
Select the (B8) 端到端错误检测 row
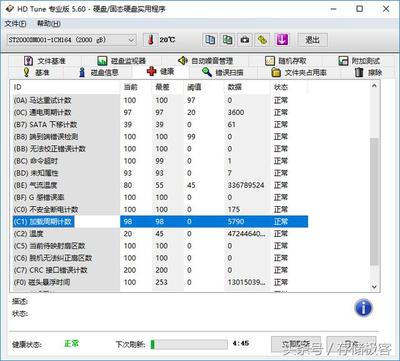pyautogui.click(x=159, y=137)
